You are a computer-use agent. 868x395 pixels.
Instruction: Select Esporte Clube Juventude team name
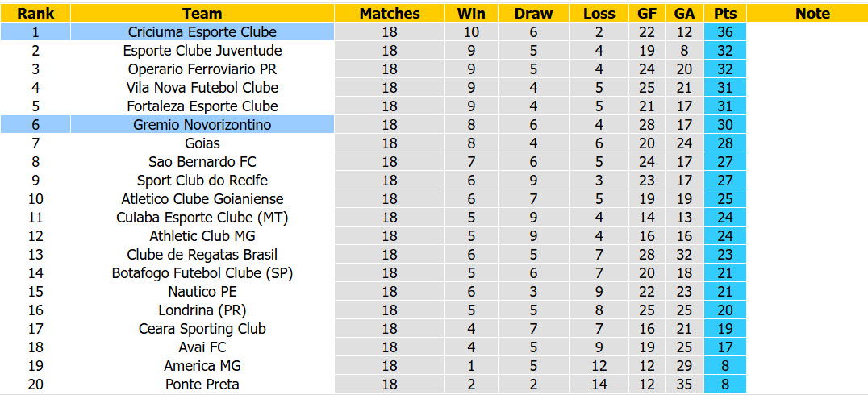(x=202, y=51)
